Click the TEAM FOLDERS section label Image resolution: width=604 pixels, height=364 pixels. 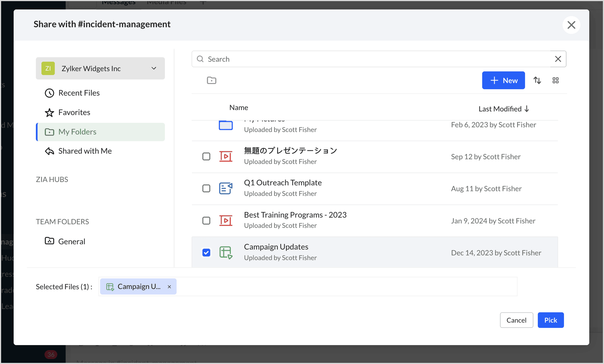pos(62,222)
